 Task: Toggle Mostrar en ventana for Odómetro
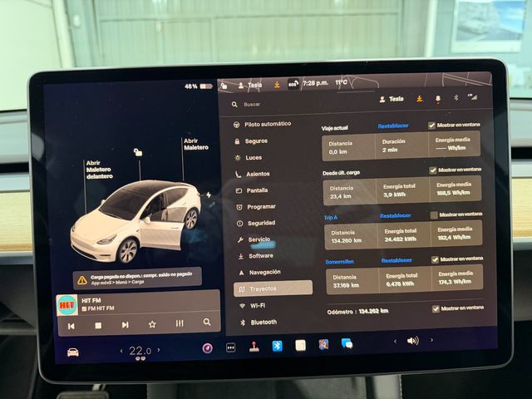[x=436, y=308]
